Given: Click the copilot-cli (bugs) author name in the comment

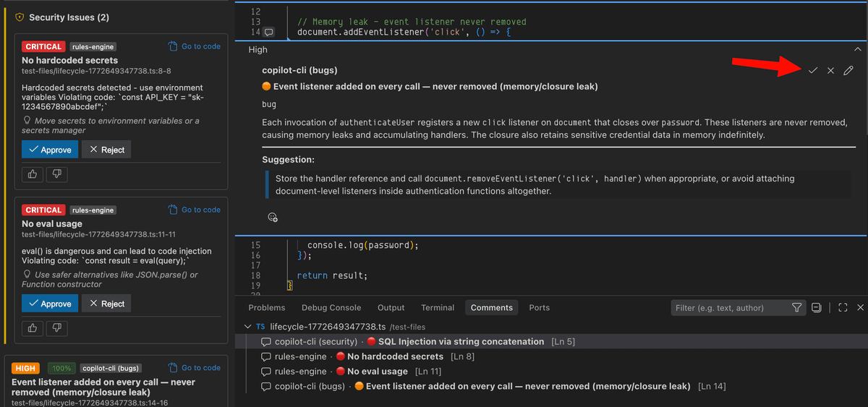Looking at the screenshot, I should (x=299, y=70).
